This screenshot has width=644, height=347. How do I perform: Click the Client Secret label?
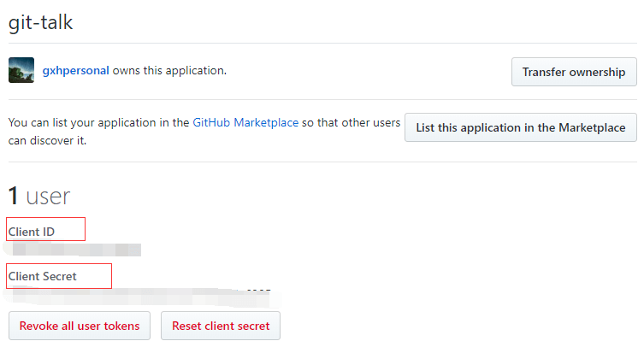click(x=42, y=276)
